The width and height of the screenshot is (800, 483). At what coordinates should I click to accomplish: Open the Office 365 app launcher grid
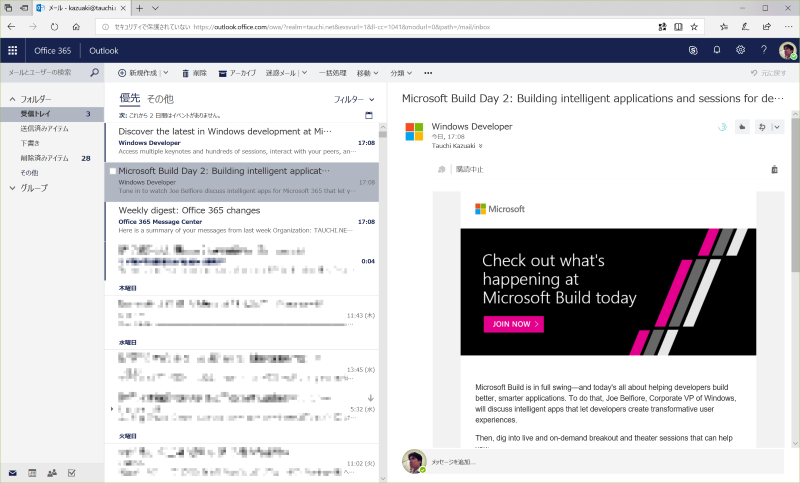pos(12,50)
